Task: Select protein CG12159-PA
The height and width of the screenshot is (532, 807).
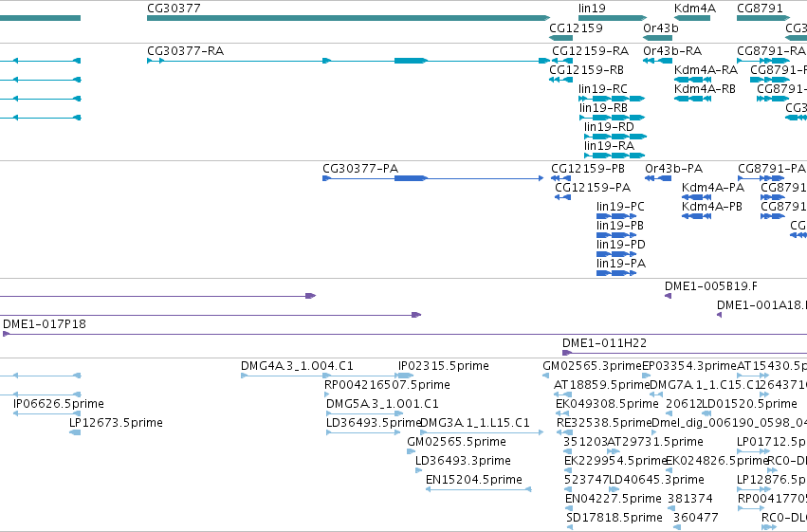Action: [593, 187]
